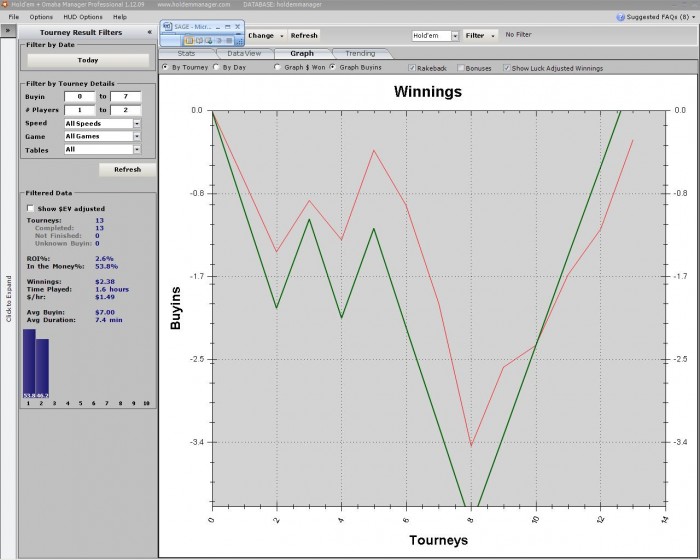
Task: Select the By Day radio button
Action: pyautogui.click(x=216, y=67)
